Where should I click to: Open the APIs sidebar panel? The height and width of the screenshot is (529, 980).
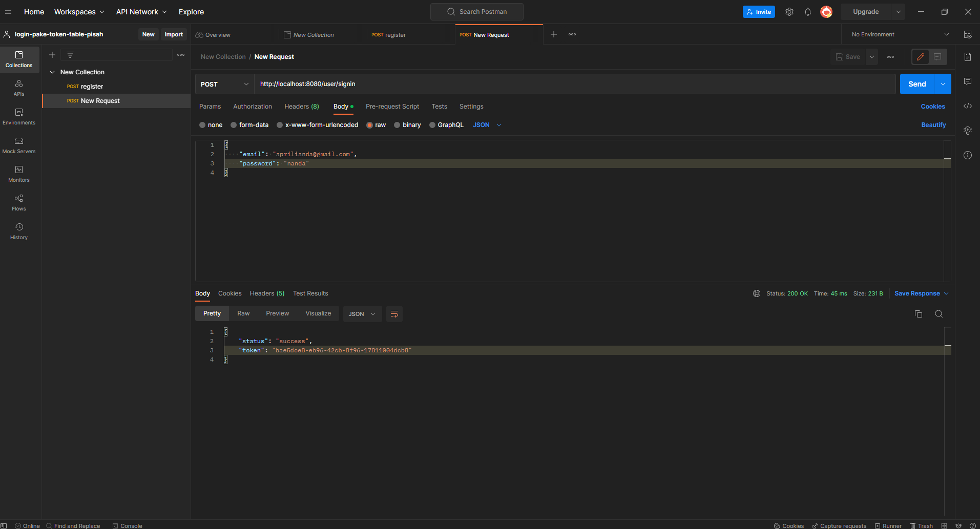point(19,88)
